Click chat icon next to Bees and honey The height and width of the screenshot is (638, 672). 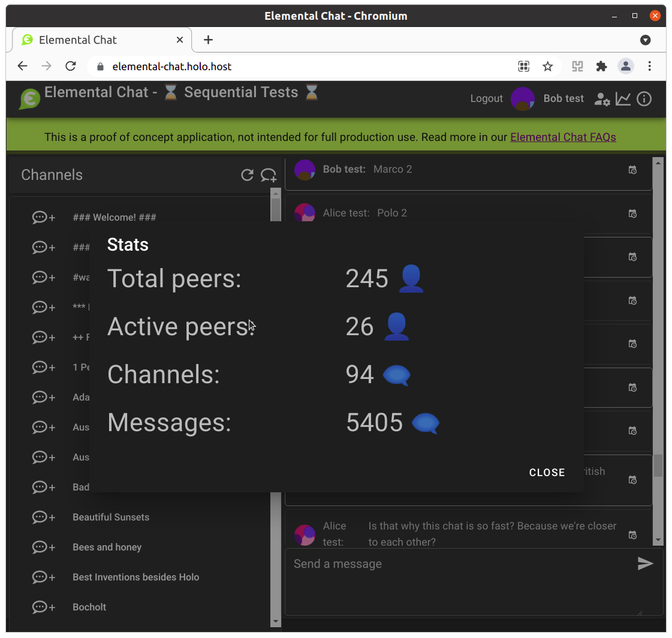44,547
